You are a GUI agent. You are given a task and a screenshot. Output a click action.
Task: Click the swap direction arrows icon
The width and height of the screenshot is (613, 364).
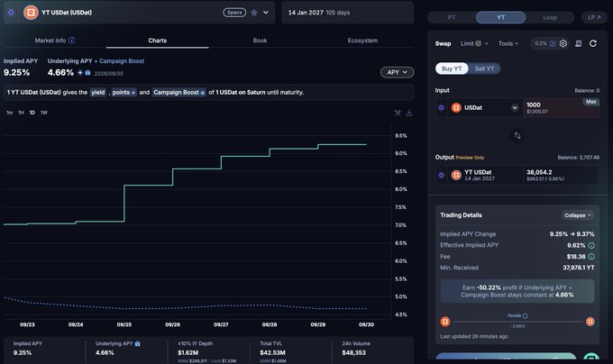point(517,135)
